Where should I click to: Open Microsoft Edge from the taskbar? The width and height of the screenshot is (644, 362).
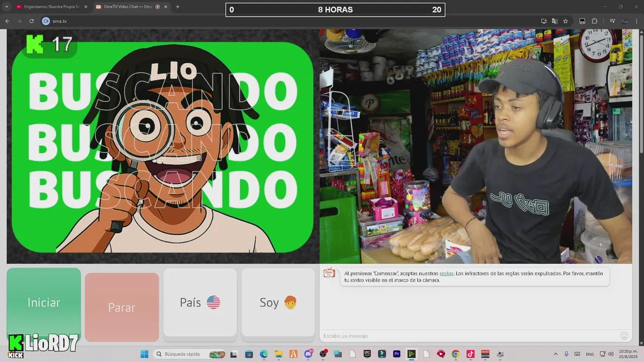coord(264,354)
